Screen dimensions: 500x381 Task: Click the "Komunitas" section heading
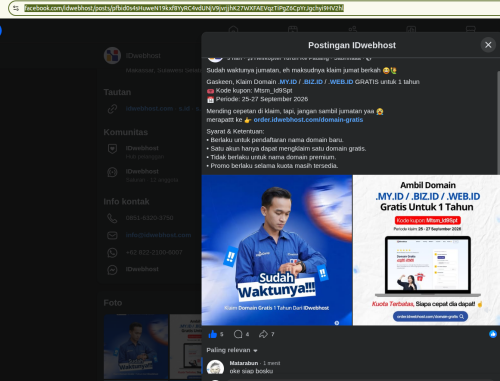point(126,132)
